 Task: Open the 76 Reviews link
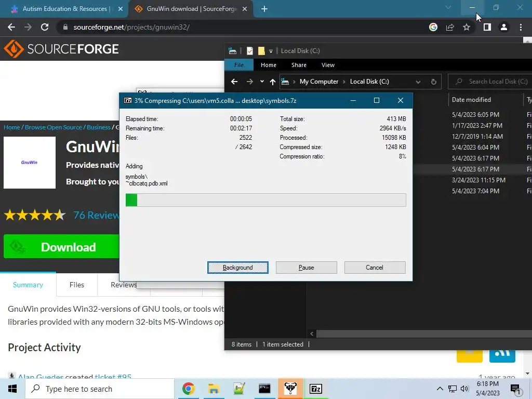point(96,215)
